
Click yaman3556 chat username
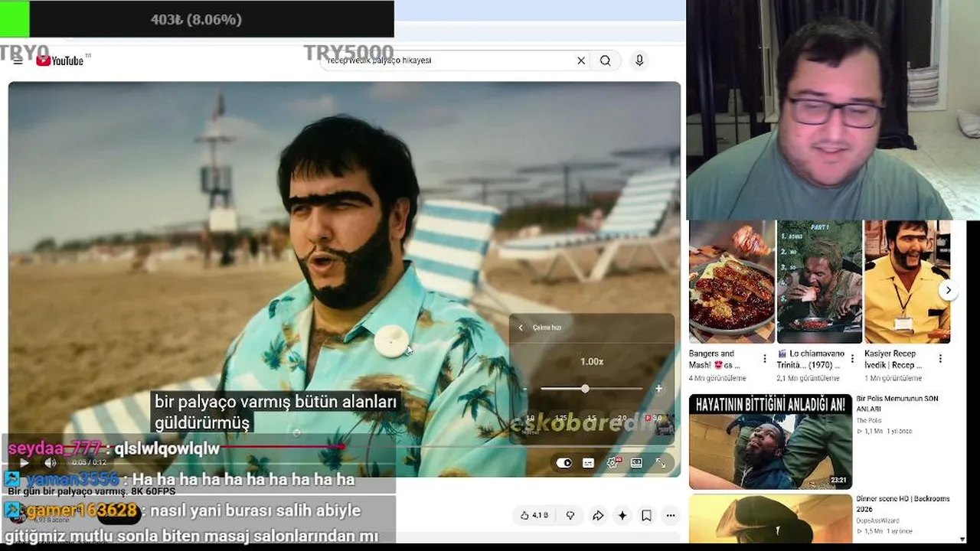coord(73,480)
